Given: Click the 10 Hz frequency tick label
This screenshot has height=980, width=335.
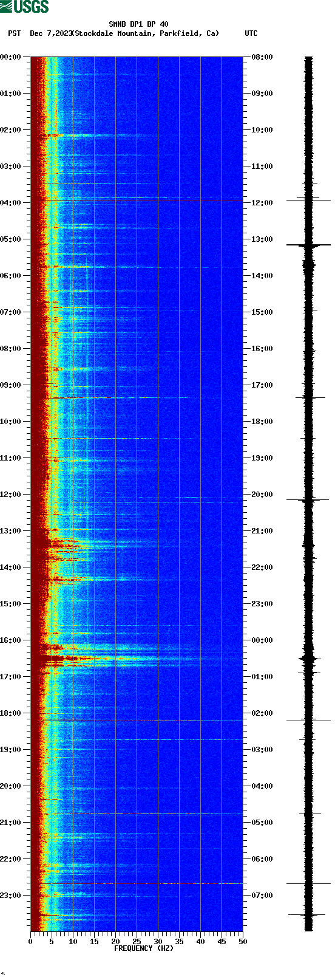Looking at the screenshot, I should (73, 942).
